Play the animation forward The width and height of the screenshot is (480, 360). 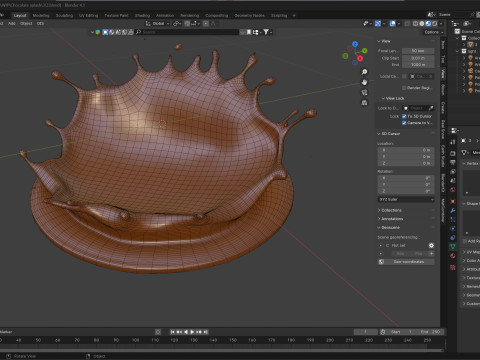coord(192,332)
